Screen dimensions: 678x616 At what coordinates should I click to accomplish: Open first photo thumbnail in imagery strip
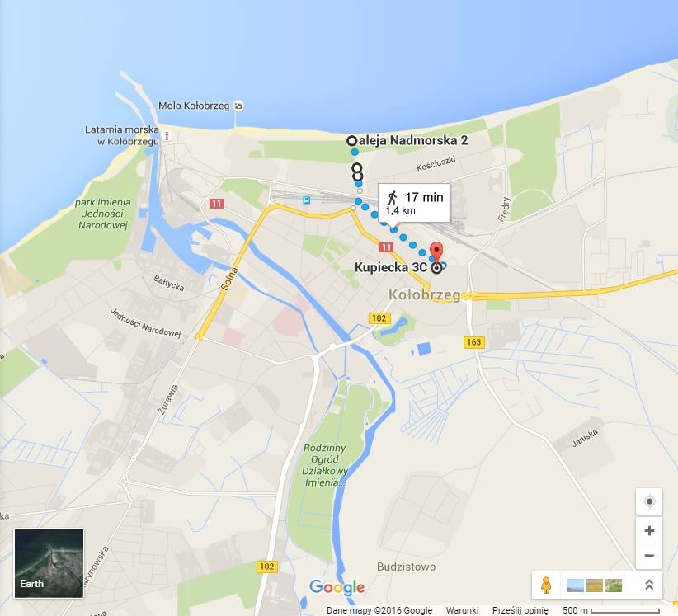point(575,585)
